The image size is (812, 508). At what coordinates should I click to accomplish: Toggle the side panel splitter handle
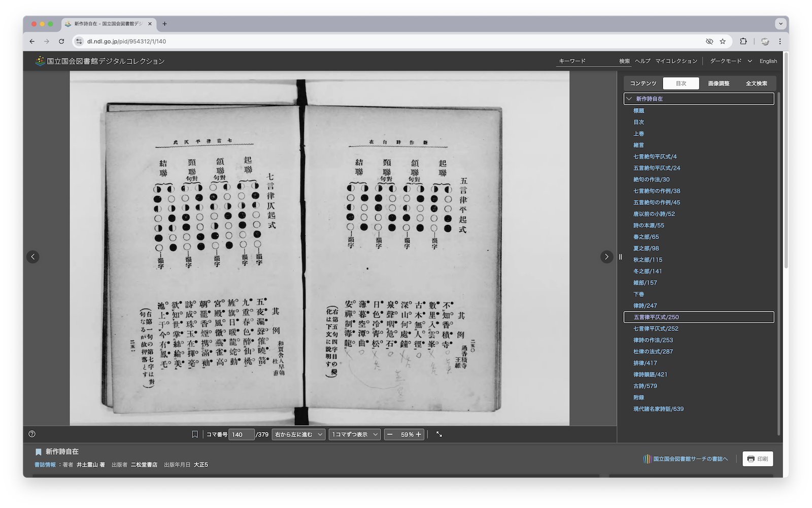coord(620,257)
